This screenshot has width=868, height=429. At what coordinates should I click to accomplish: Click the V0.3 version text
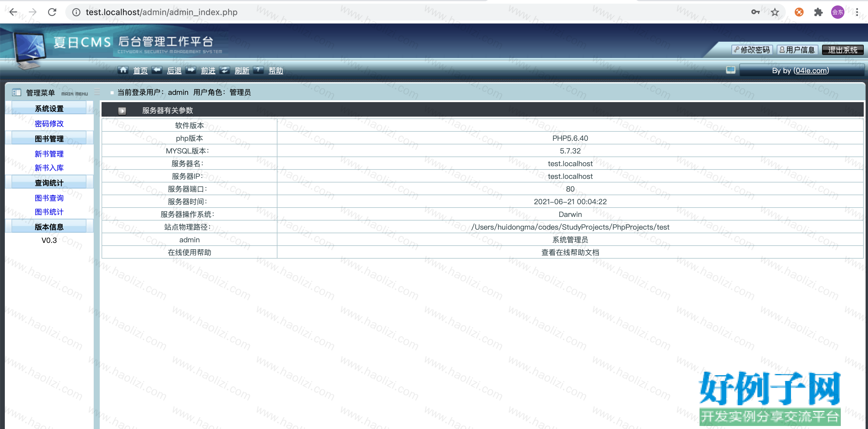coord(49,240)
